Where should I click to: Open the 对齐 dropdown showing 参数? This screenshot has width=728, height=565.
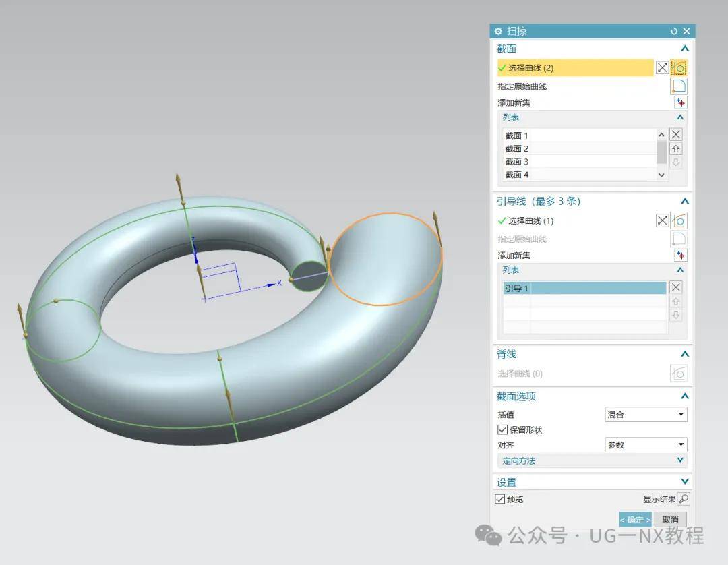(646, 444)
